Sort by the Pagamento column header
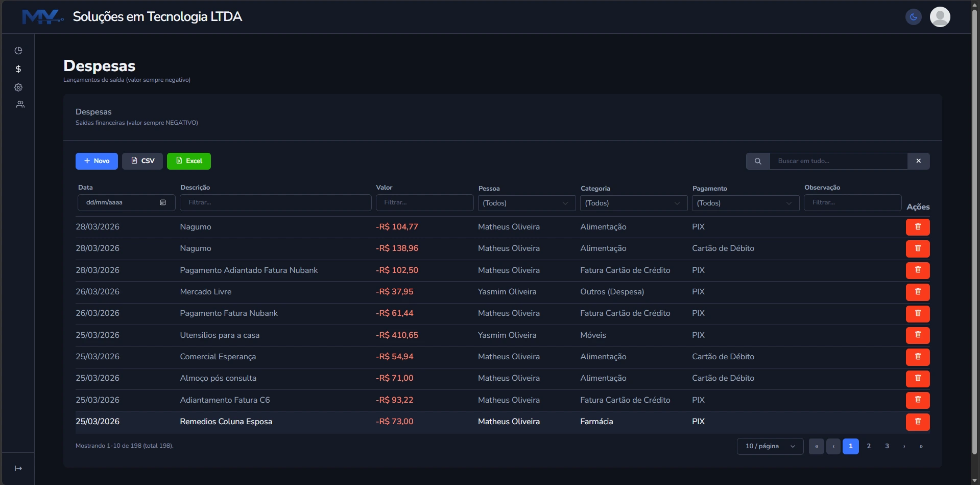The height and width of the screenshot is (485, 980). click(710, 189)
